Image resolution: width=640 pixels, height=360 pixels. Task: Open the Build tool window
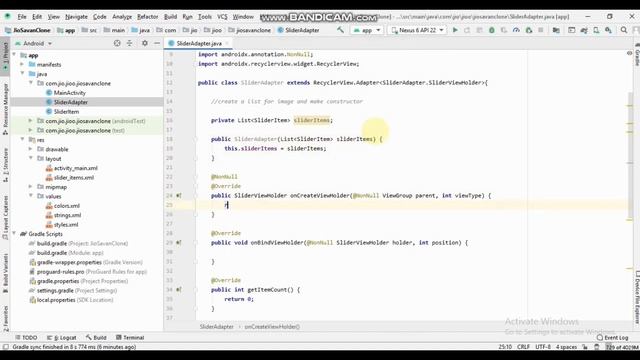click(96, 338)
